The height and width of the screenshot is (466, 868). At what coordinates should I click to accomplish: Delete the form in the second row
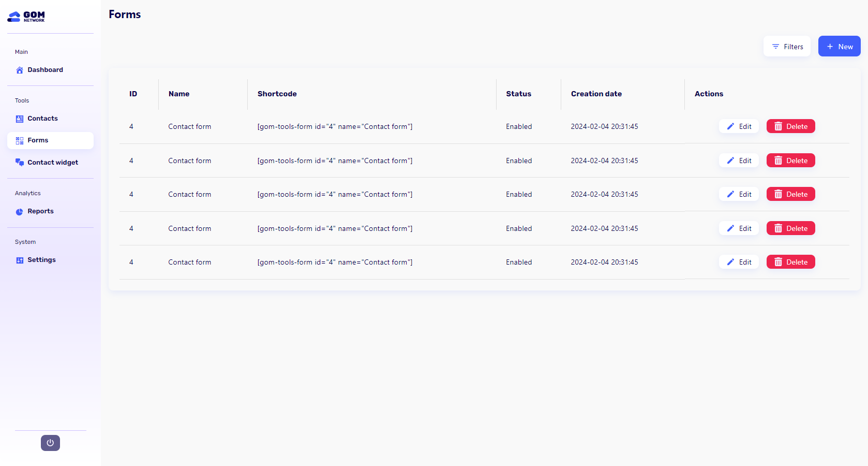click(790, 161)
